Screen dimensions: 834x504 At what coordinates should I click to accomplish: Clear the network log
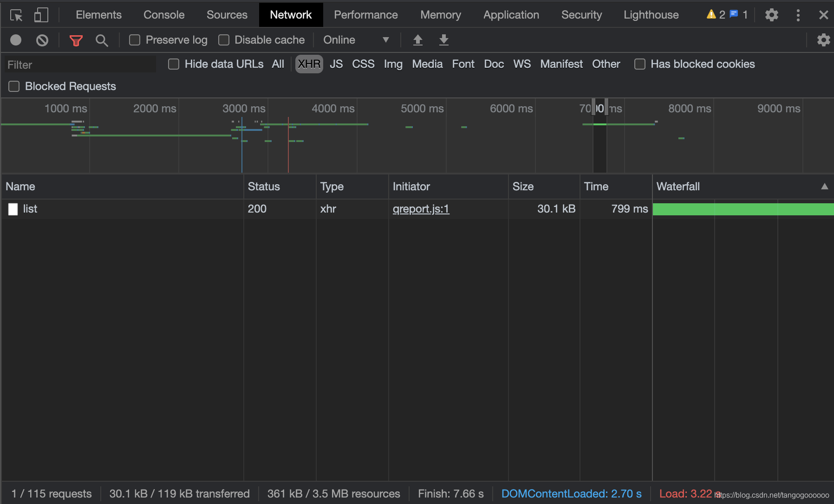point(42,40)
